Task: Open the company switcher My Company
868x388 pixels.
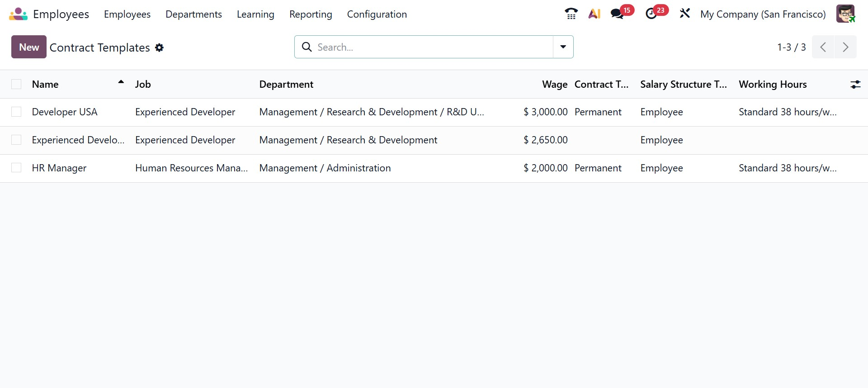Action: coord(763,14)
